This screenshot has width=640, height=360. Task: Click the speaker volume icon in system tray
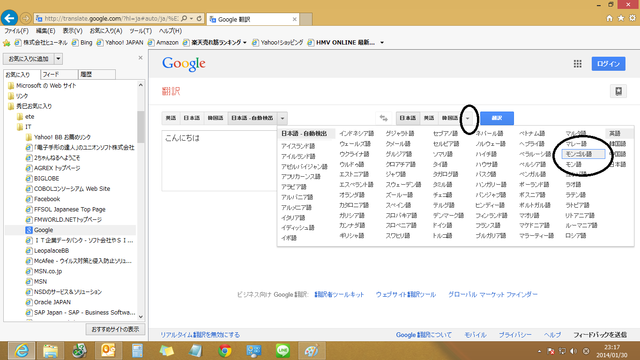click(573, 351)
